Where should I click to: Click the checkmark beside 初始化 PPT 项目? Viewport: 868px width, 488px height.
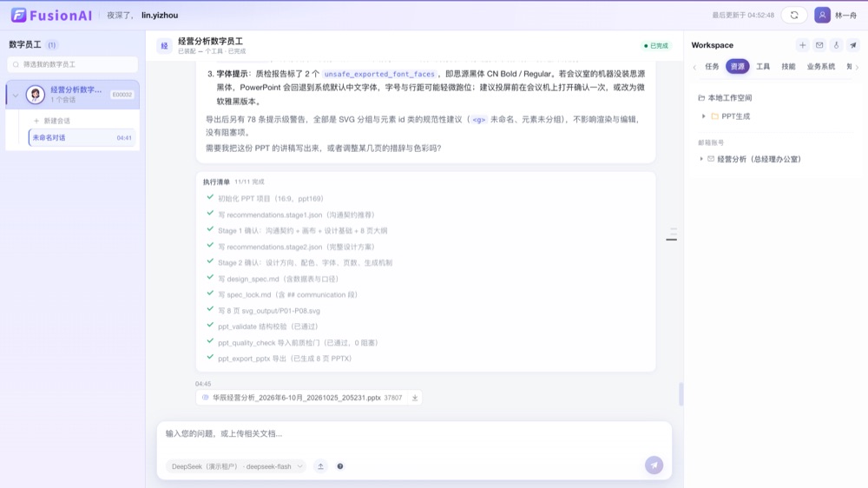(x=210, y=197)
